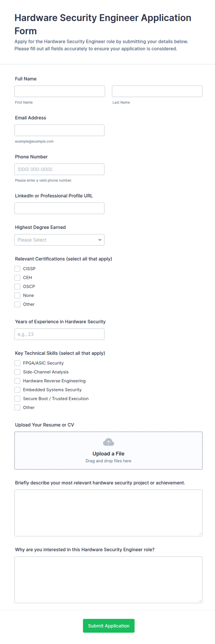Click the Submit Application button
Image resolution: width=215 pixels, height=644 pixels.
(109, 626)
